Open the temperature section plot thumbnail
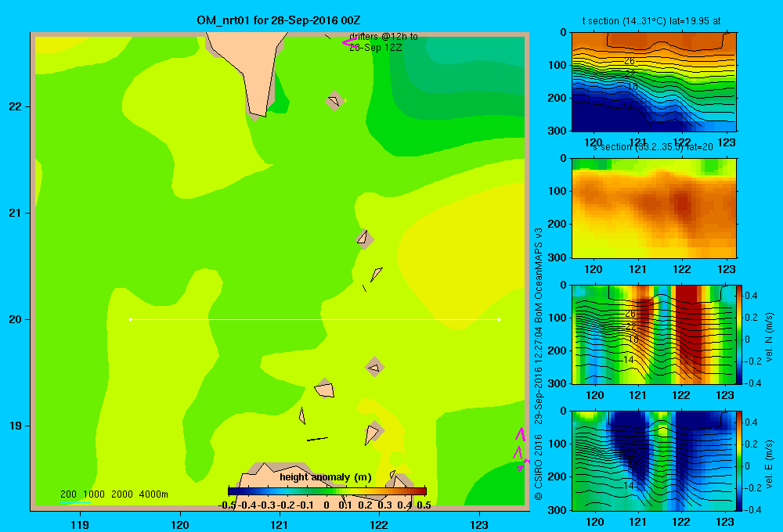This screenshot has height=532, width=783. [x=654, y=82]
